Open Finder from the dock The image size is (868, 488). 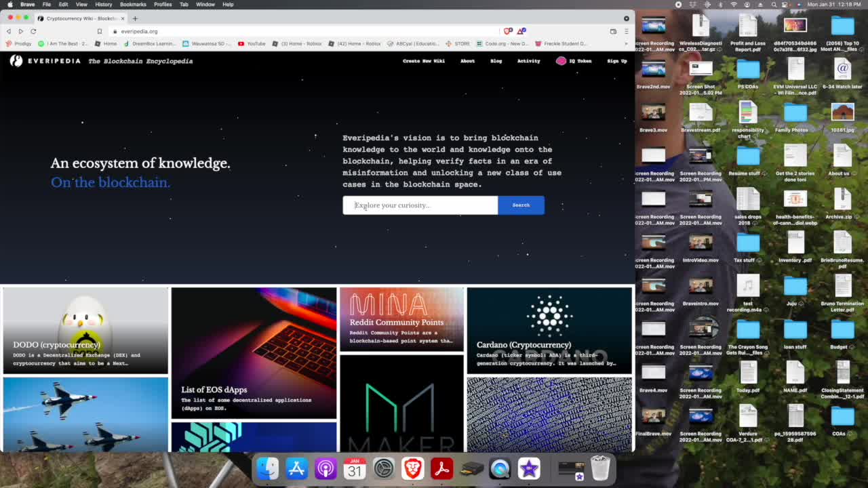point(268,468)
